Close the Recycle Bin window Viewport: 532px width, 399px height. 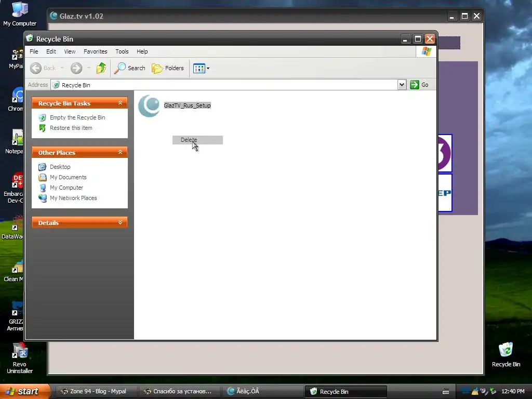pyautogui.click(x=430, y=39)
